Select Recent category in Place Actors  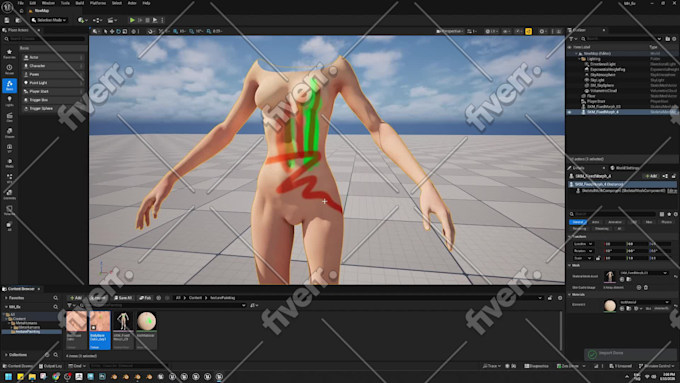pos(9,69)
